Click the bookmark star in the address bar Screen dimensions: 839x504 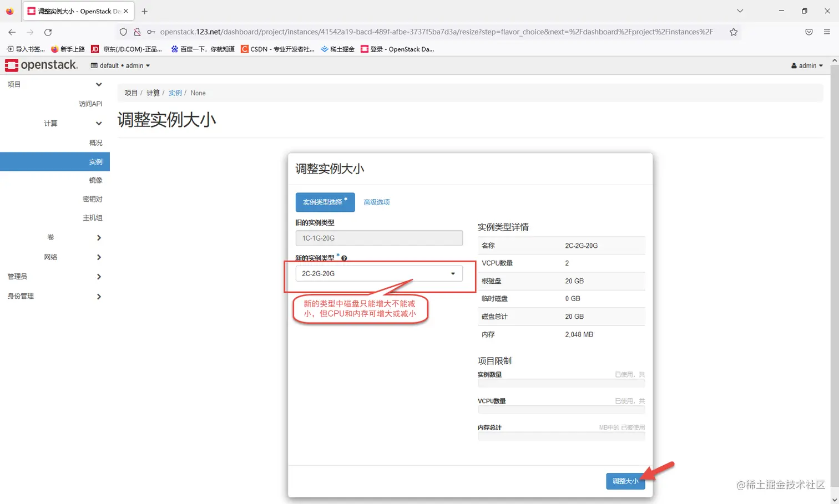pos(734,32)
